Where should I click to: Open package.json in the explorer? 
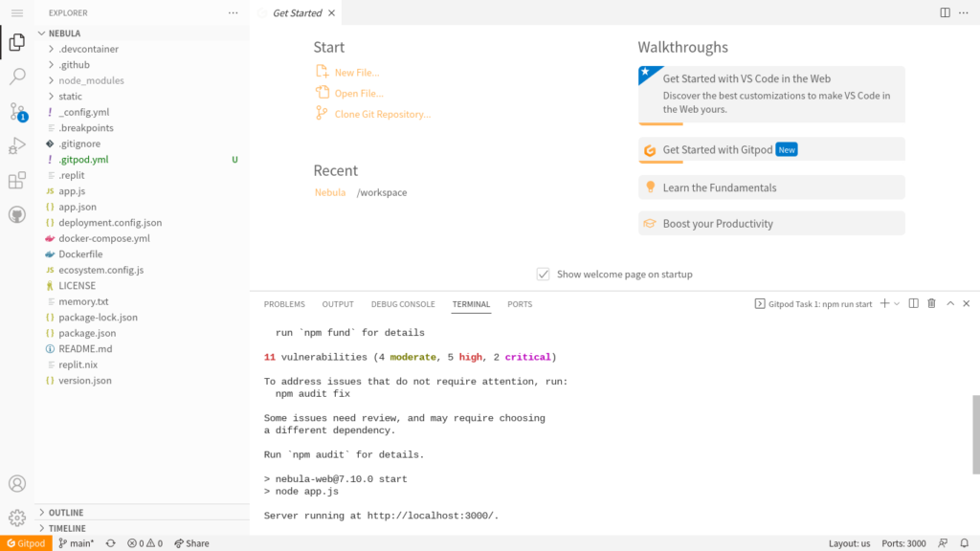87,333
